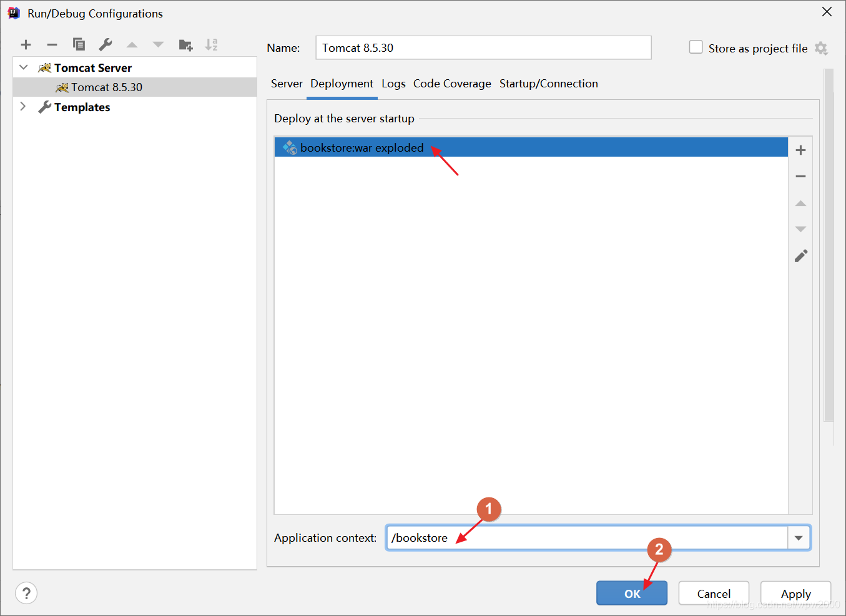Move deployment artifact down
Screen dimensions: 846x616
click(800, 229)
